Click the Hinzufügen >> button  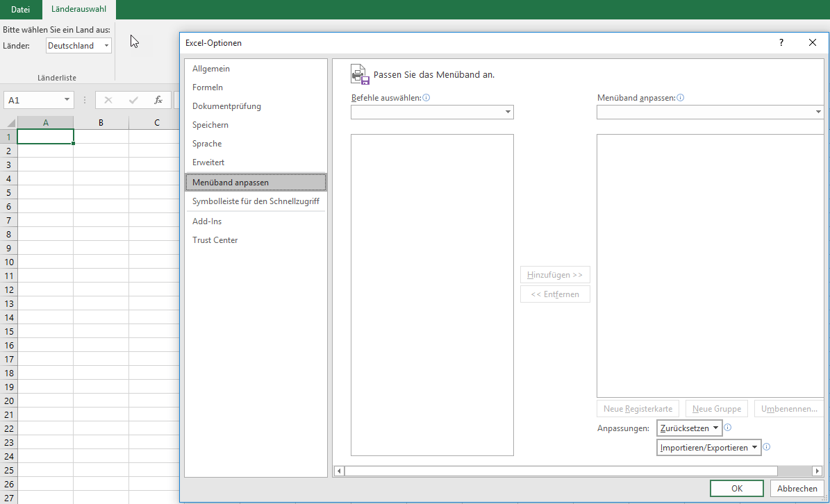click(x=555, y=275)
